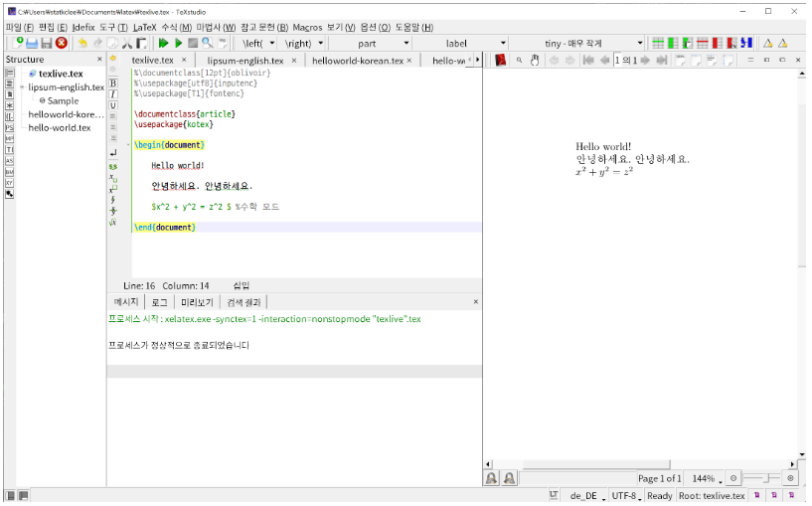This screenshot has width=812, height=506.
Task: Jump to first PDF page arrow
Action: [588, 60]
